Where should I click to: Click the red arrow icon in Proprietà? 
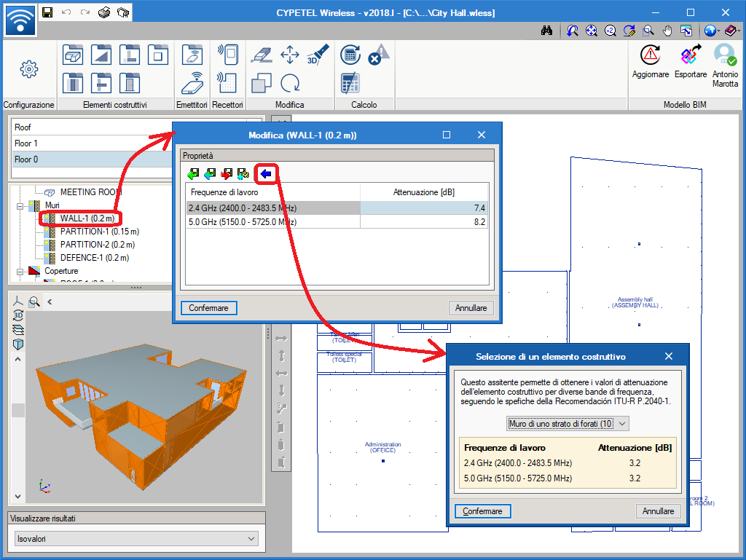point(227,174)
